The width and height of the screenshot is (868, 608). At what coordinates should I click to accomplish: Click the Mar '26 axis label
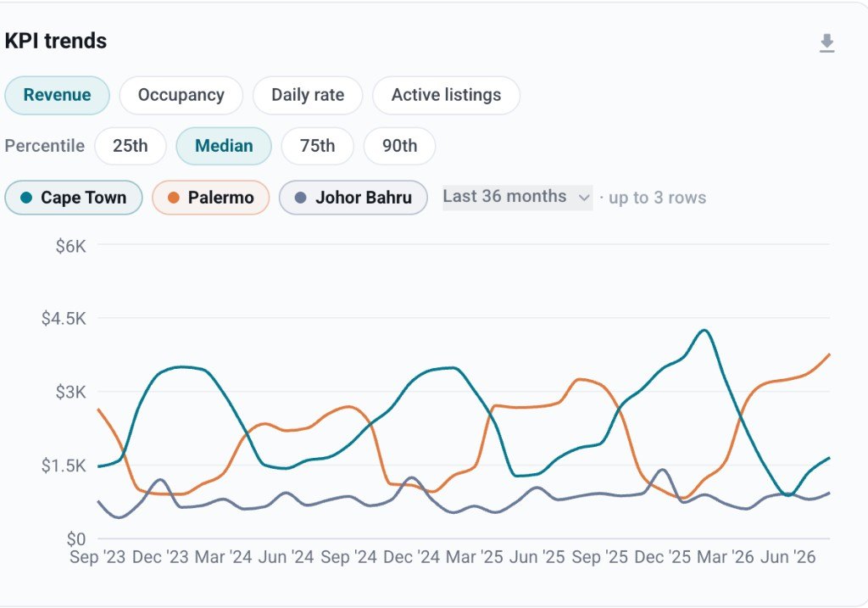point(726,557)
